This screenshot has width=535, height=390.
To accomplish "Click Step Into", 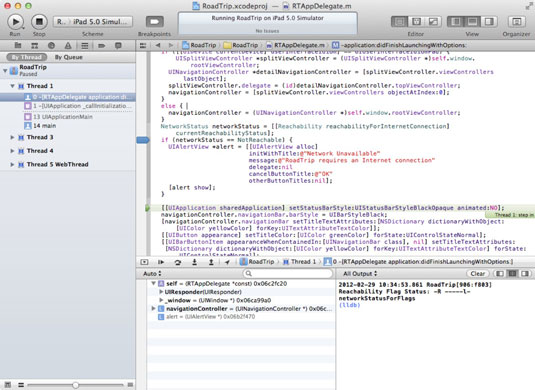I will tap(194, 262).
